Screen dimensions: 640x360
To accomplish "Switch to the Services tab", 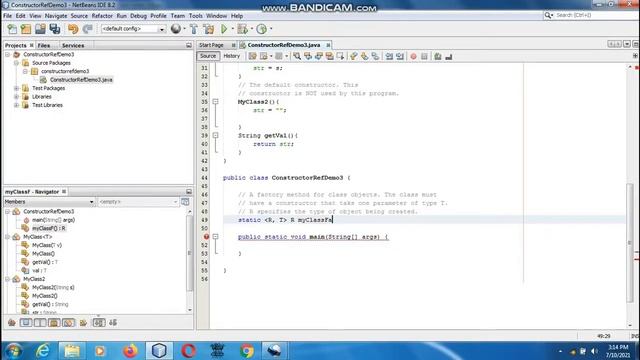I will pos(73,45).
